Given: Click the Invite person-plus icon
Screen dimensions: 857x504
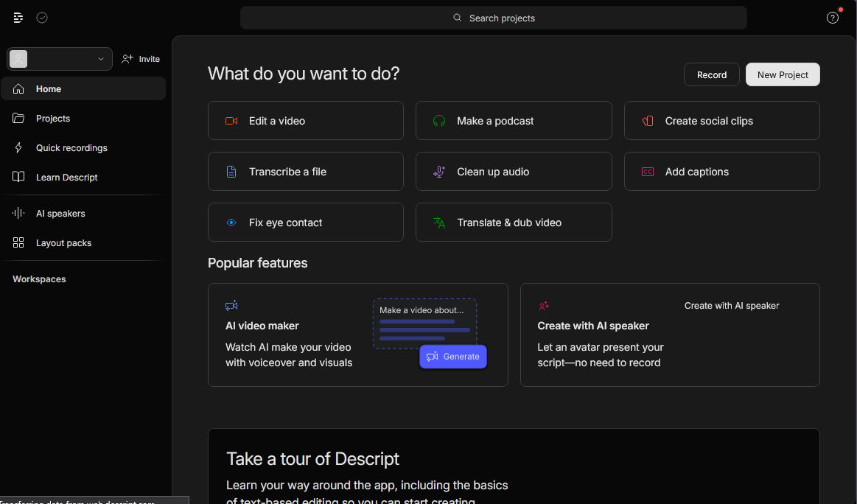Looking at the screenshot, I should click(x=127, y=59).
